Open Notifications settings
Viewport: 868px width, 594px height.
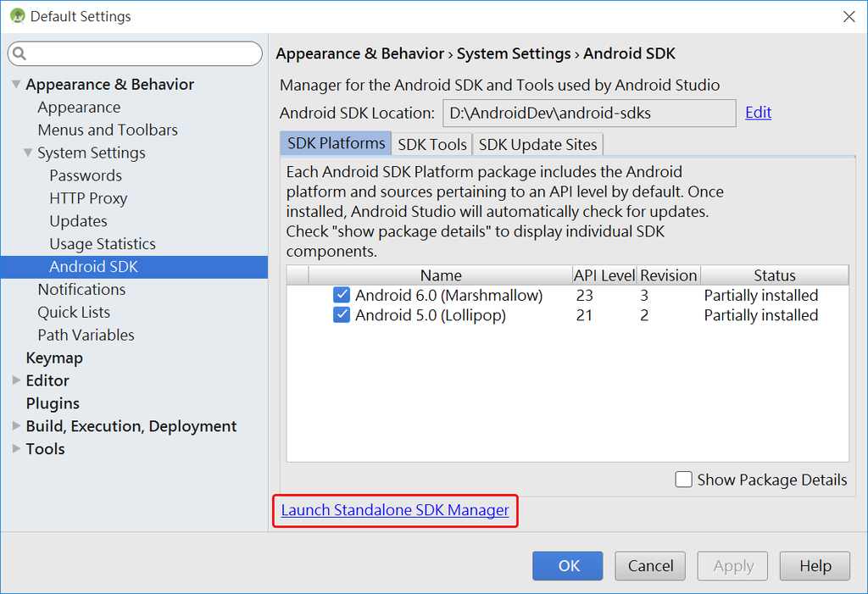[82, 289]
